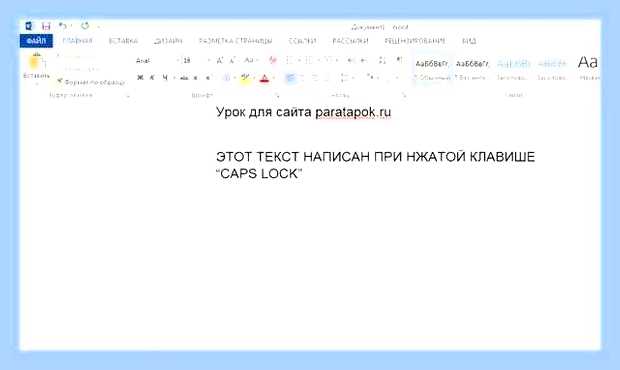
Task: Apply the first Заголовок heading style
Action: click(513, 69)
